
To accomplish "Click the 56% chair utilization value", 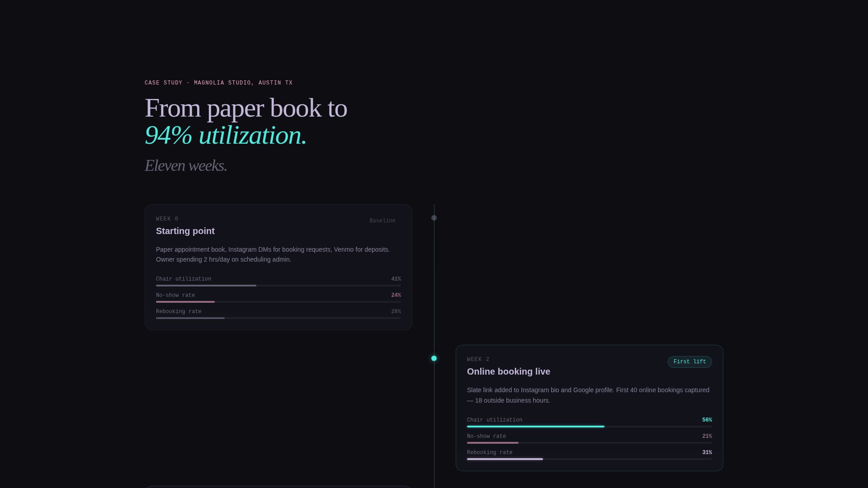I will [x=707, y=420].
